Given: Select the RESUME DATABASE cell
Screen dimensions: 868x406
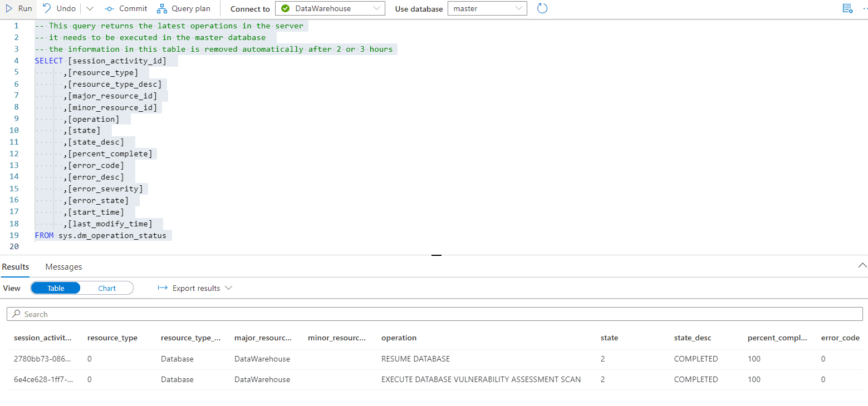Looking at the screenshot, I should [x=415, y=359].
